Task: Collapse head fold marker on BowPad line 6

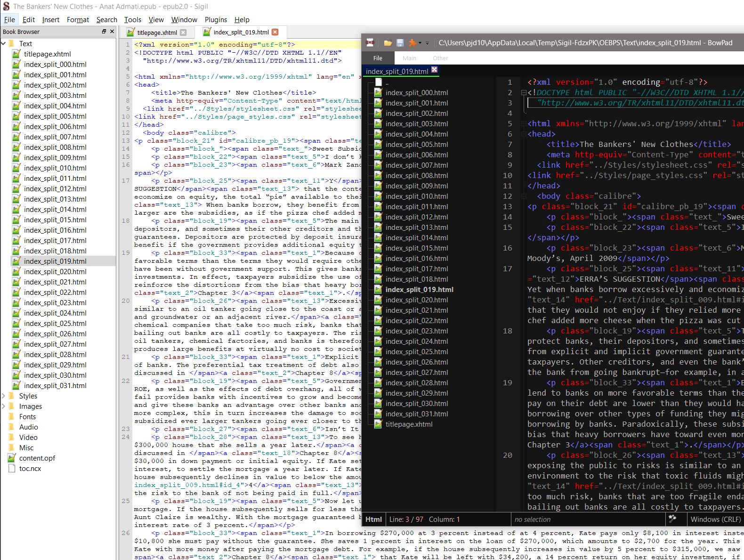Action: click(523, 134)
